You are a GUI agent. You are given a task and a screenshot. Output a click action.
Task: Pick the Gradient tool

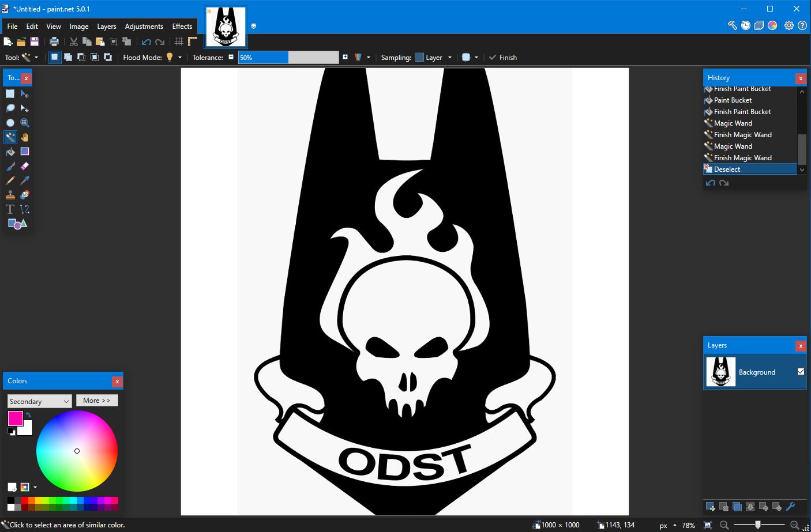[25, 152]
